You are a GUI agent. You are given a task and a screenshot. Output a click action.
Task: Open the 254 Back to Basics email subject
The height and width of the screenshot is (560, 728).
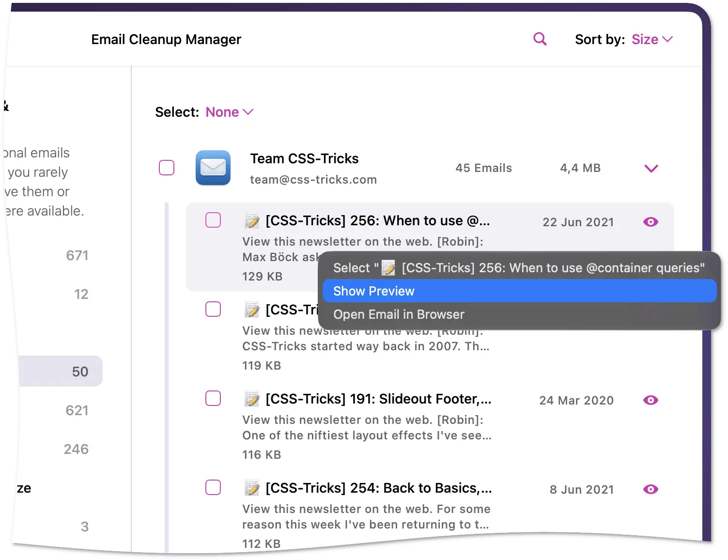pyautogui.click(x=379, y=488)
